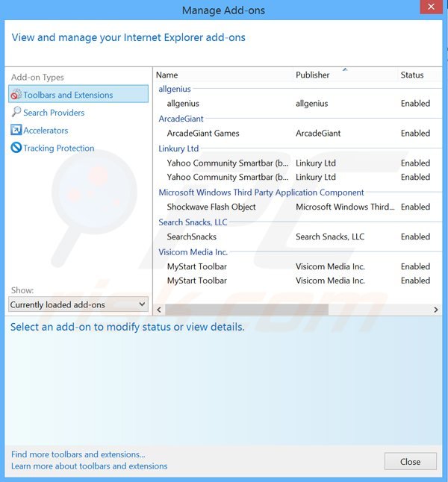Click Enabled status of SearchSnacks
448x482 pixels.
coord(415,237)
